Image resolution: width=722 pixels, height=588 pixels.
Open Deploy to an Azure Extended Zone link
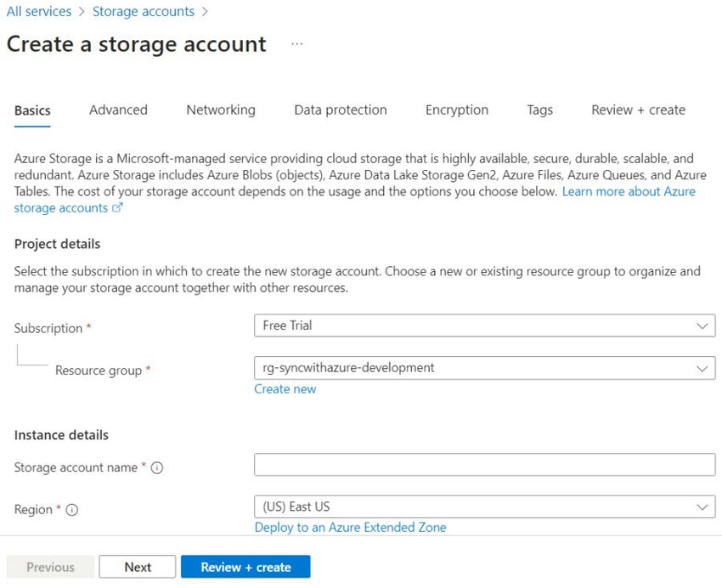(350, 527)
